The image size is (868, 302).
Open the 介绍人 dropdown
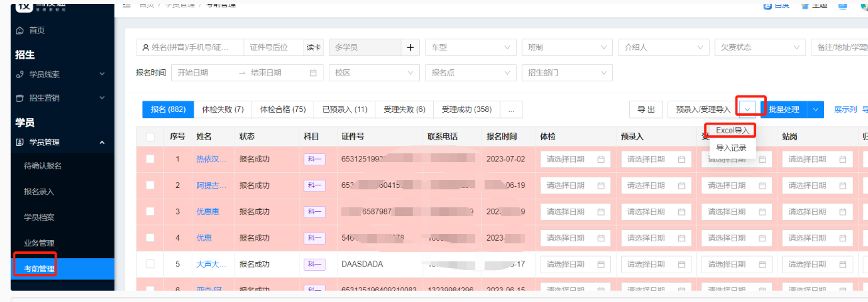tap(664, 47)
